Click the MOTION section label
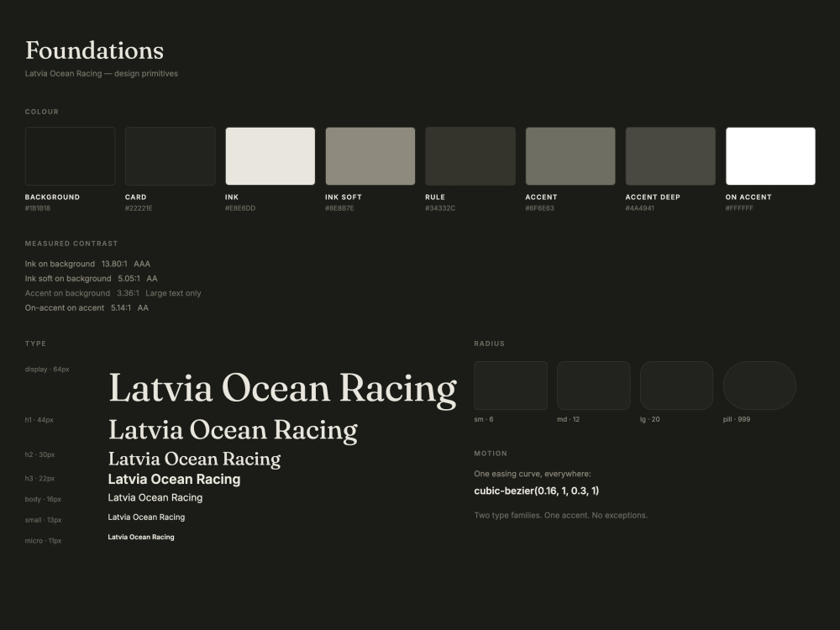This screenshot has width=840, height=630. pyautogui.click(x=491, y=454)
